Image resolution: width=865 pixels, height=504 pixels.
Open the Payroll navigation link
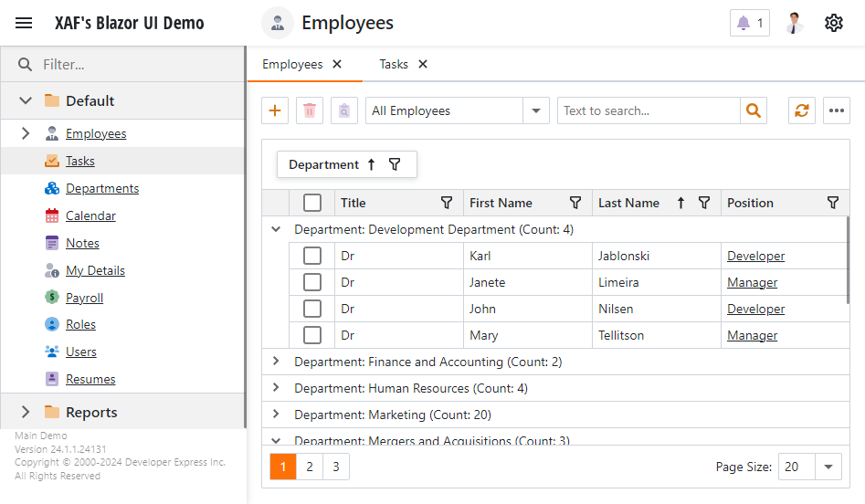(x=84, y=298)
